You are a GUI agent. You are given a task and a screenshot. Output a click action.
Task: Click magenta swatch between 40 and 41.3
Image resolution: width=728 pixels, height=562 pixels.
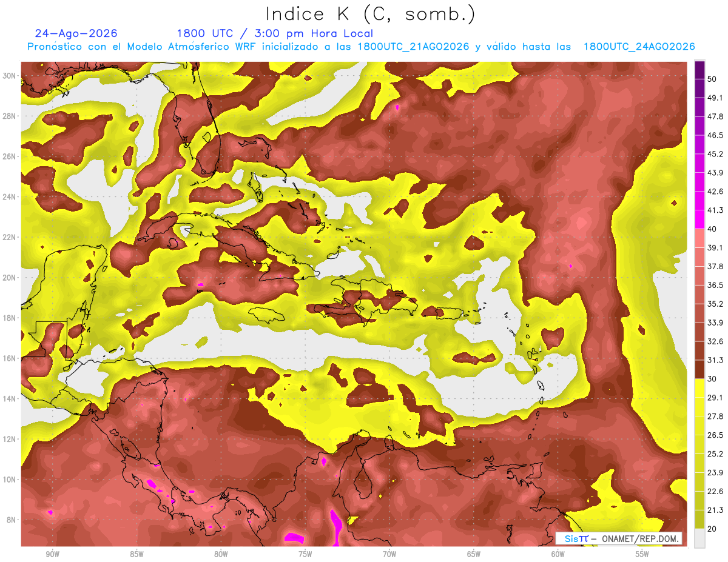(x=699, y=219)
